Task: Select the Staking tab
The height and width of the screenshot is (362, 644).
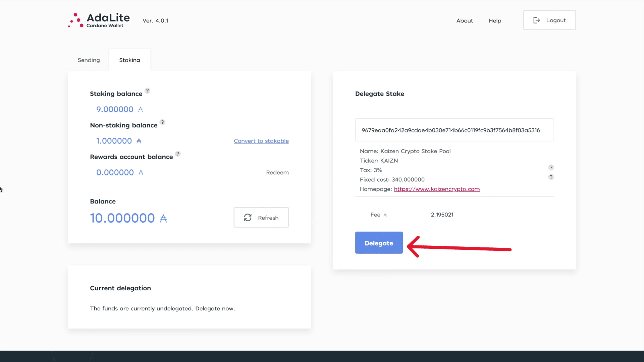Action: click(129, 60)
